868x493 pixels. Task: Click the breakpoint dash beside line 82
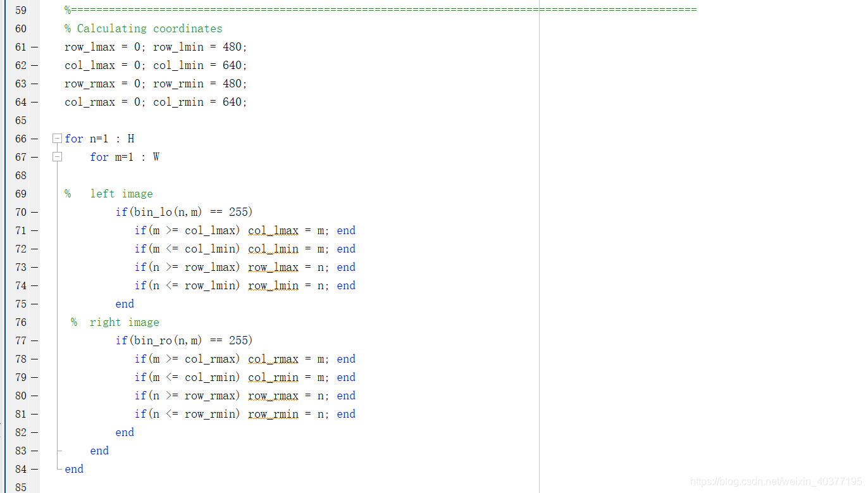[x=34, y=432]
